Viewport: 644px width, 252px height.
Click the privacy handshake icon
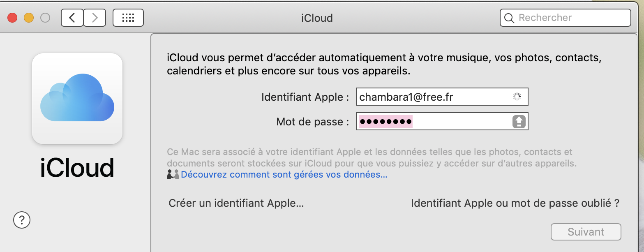point(173,174)
